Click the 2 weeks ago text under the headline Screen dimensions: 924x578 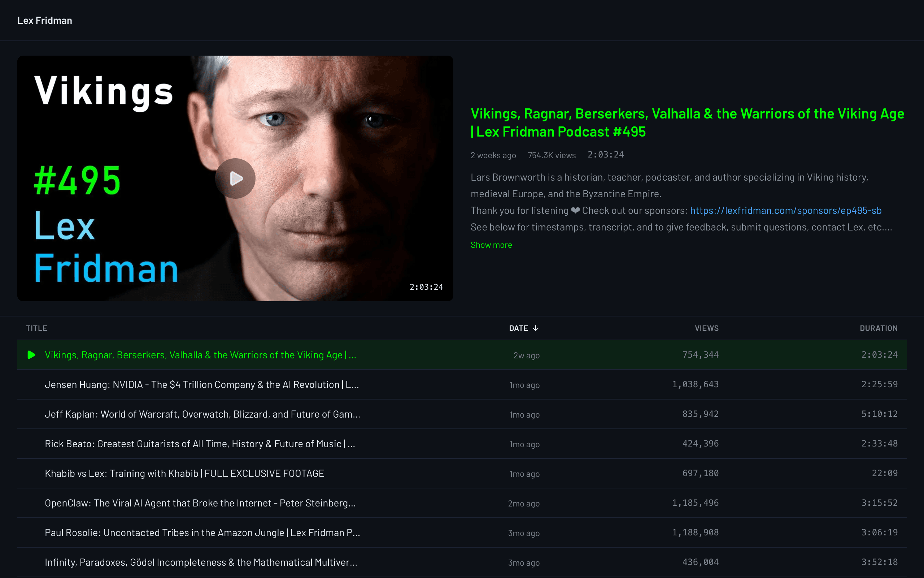point(493,155)
